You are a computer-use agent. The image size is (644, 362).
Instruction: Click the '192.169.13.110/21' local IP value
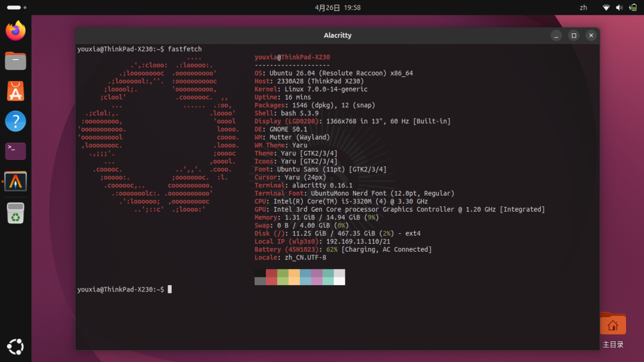click(x=358, y=241)
